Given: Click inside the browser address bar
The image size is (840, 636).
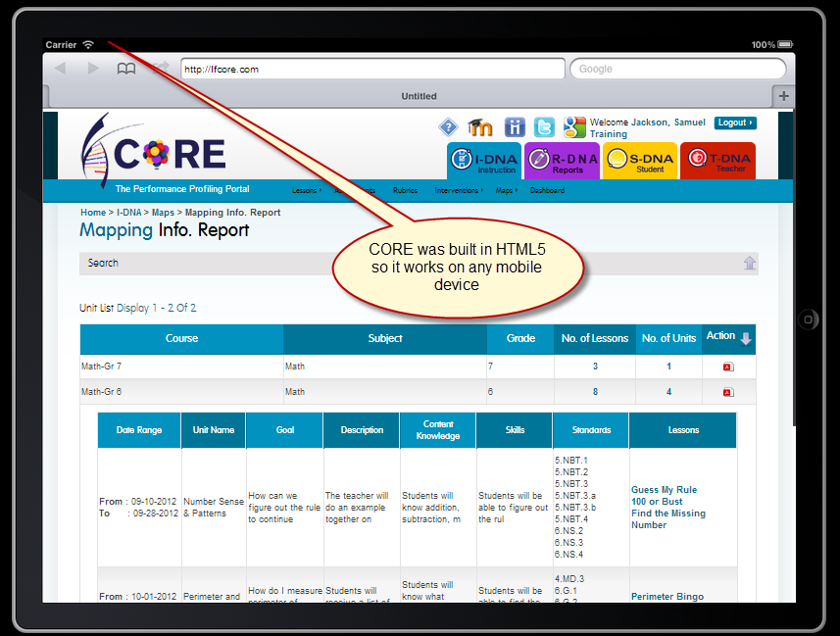Looking at the screenshot, I should pyautogui.click(x=372, y=68).
